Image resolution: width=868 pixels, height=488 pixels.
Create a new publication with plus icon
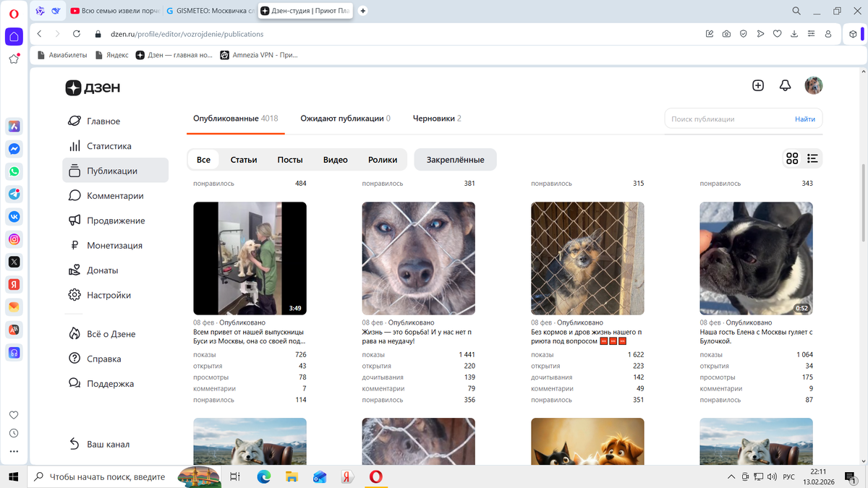(758, 85)
